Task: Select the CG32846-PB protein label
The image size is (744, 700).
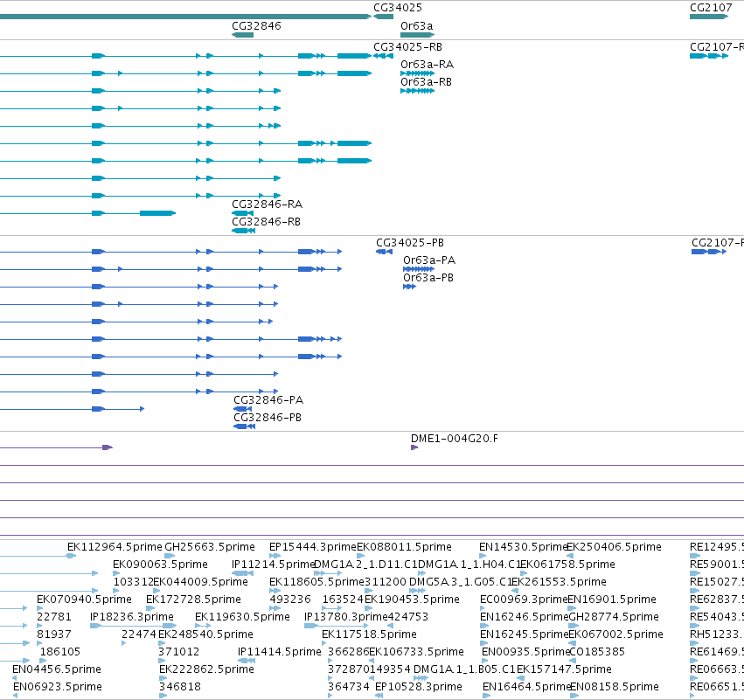Action: coord(268,418)
